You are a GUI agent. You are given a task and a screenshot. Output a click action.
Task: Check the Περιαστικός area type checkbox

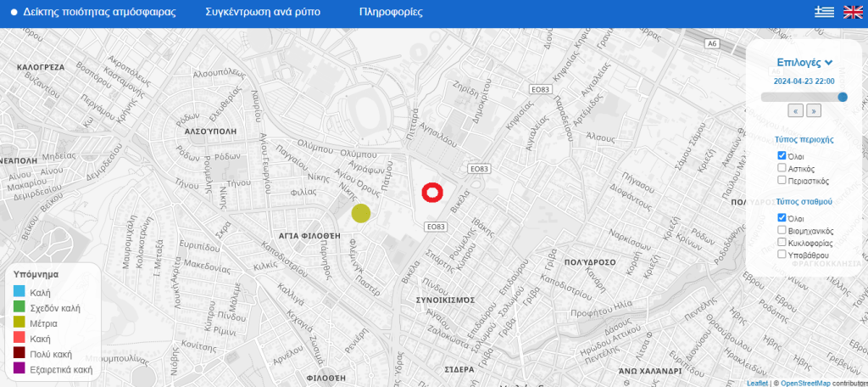pos(782,181)
